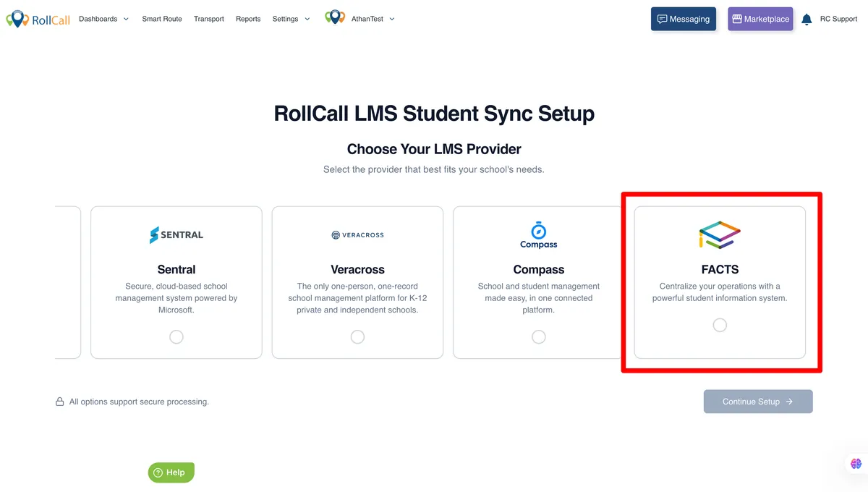Click the Messaging button
This screenshot has width=868, height=492.
pos(684,19)
